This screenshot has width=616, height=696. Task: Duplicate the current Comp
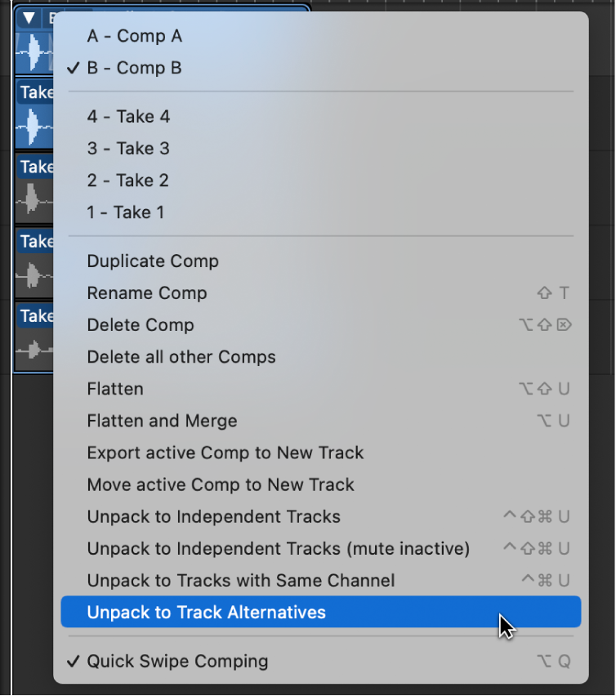(x=153, y=261)
